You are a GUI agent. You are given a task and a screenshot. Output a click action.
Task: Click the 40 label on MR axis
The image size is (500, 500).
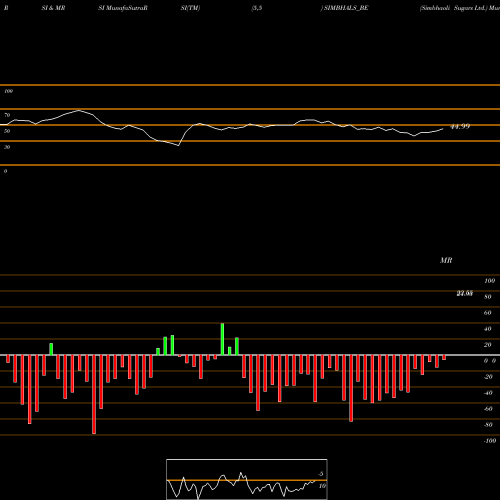tap(488, 329)
